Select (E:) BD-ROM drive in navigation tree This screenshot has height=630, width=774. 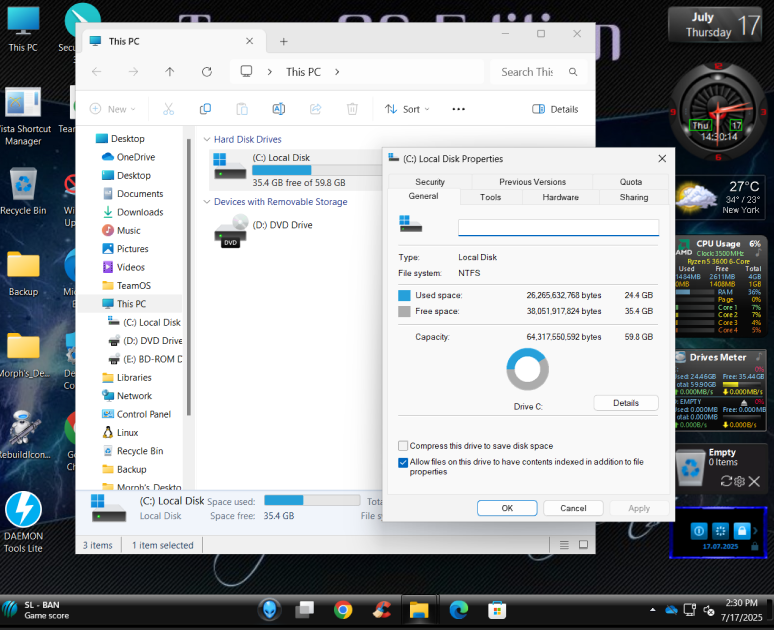(x=145, y=359)
